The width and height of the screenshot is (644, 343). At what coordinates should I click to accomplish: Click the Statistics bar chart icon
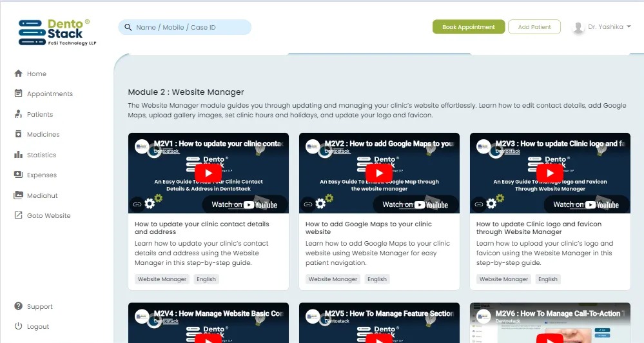(18, 155)
